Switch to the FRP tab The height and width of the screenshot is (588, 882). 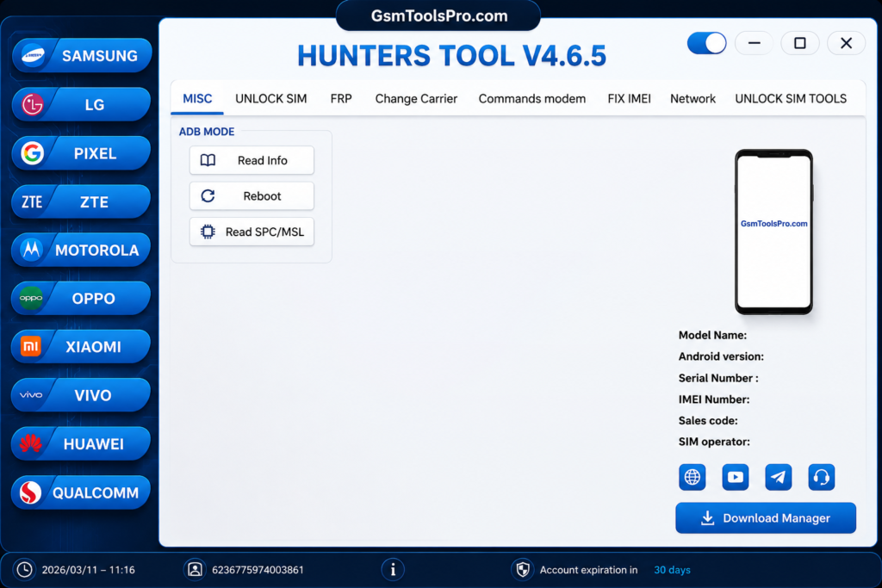341,99
